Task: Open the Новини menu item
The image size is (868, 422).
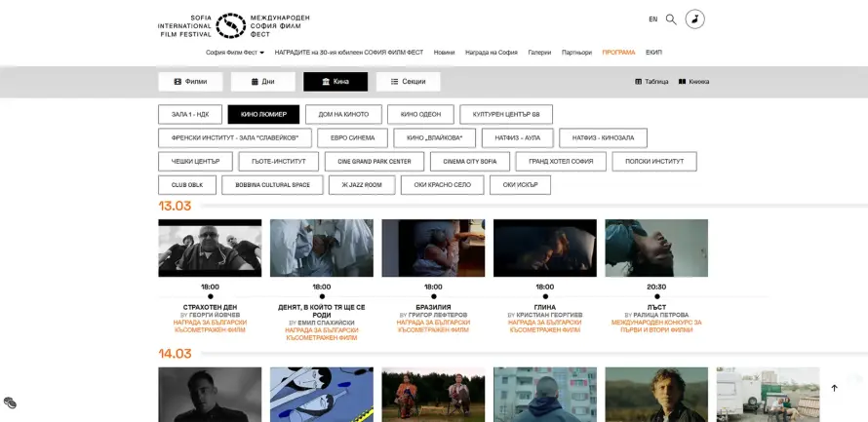Action: (x=444, y=53)
